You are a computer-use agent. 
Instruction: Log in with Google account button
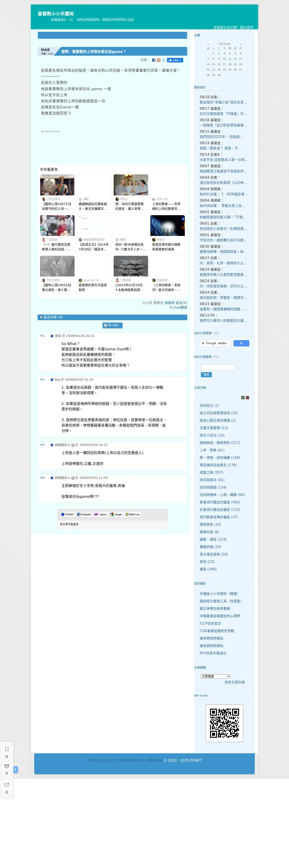point(116,514)
